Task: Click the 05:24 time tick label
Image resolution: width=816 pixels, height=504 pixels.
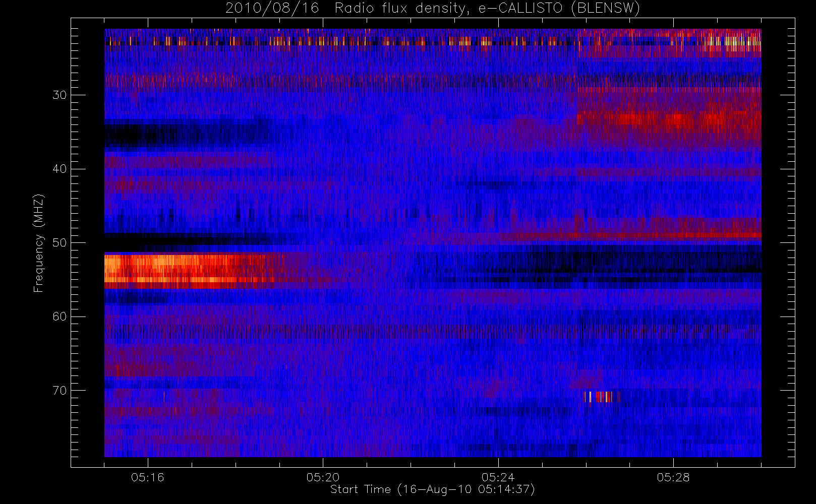Action: [x=498, y=477]
